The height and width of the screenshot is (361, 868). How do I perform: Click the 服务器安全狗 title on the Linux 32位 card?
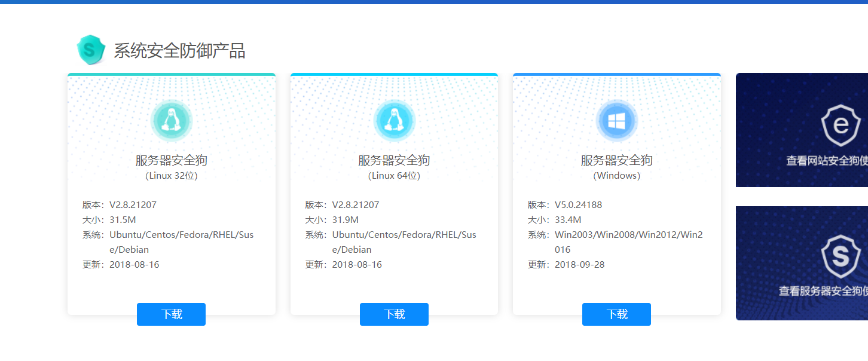172,160
